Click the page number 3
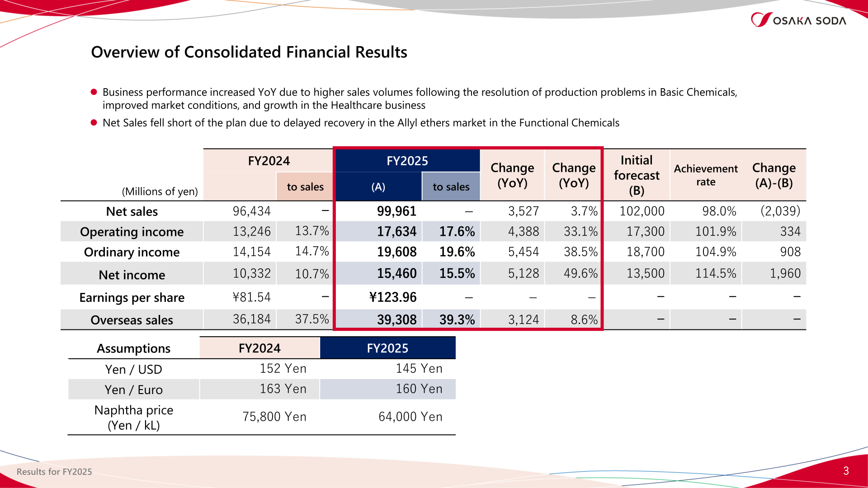 point(846,471)
